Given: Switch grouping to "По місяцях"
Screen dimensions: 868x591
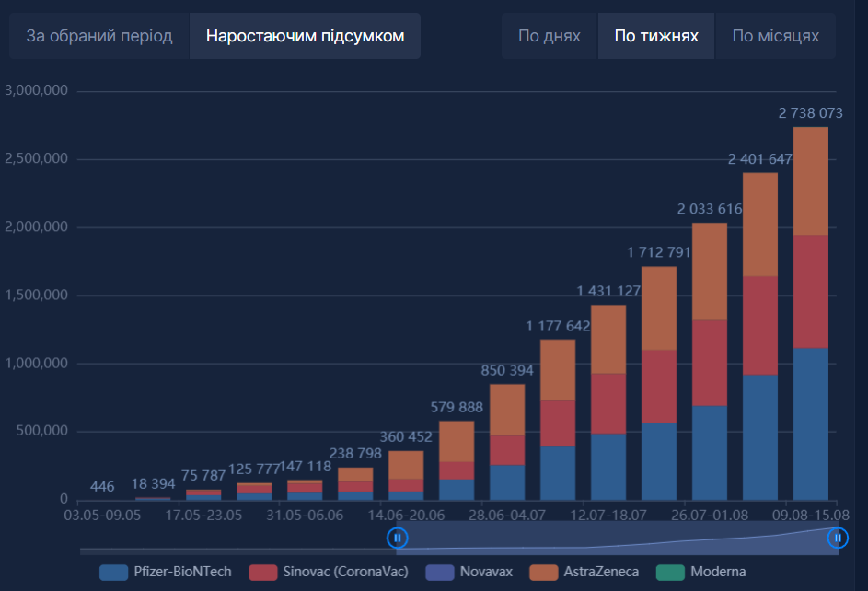Looking at the screenshot, I should 775,36.
